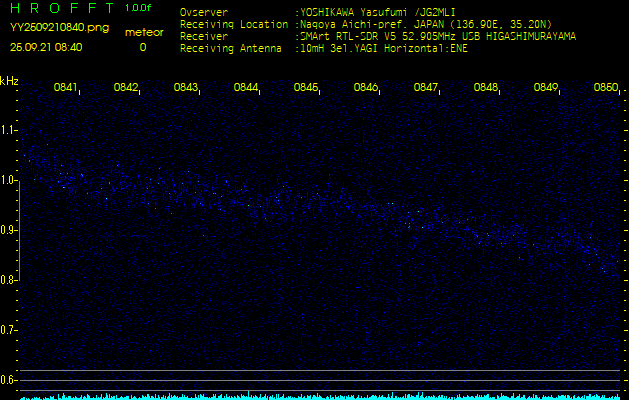Select the 1.0 frequency axis label
The width and height of the screenshot is (629, 400).
coord(9,180)
